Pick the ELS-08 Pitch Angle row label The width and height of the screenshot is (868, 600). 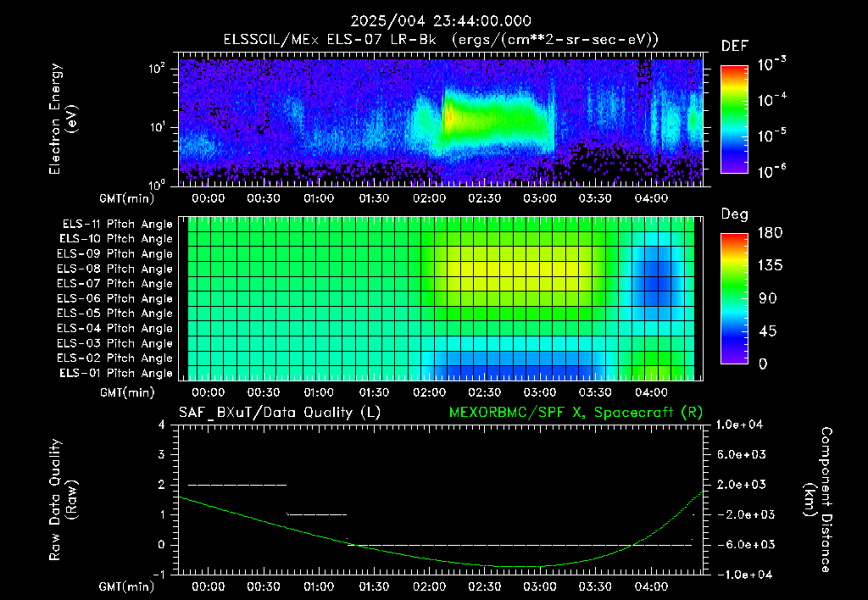pyautogui.click(x=115, y=269)
